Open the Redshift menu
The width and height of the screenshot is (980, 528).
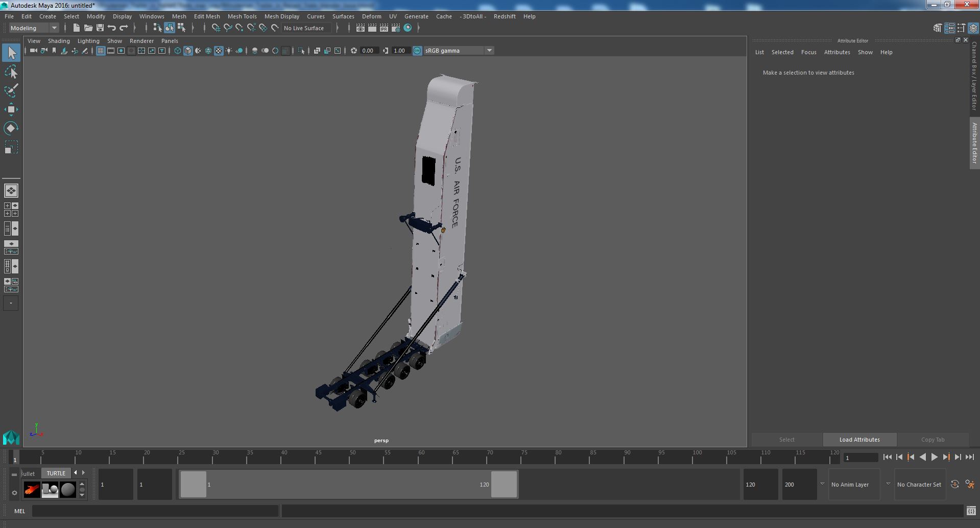pos(505,16)
